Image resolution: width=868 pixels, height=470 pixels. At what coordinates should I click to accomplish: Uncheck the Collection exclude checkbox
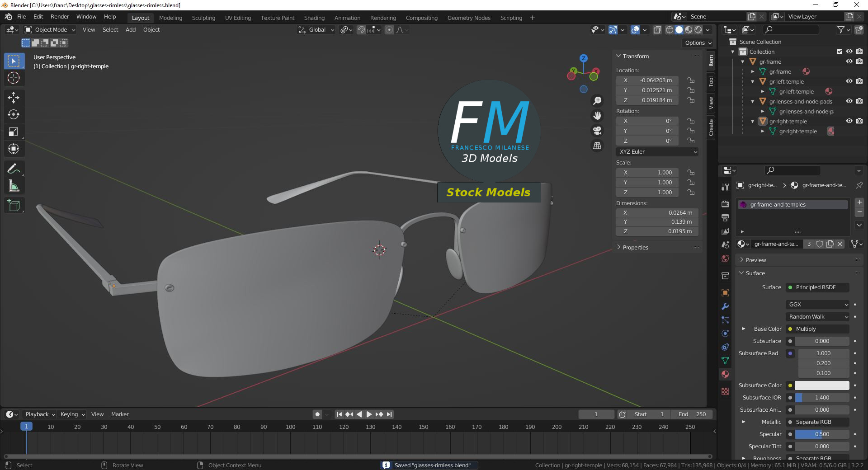click(840, 52)
